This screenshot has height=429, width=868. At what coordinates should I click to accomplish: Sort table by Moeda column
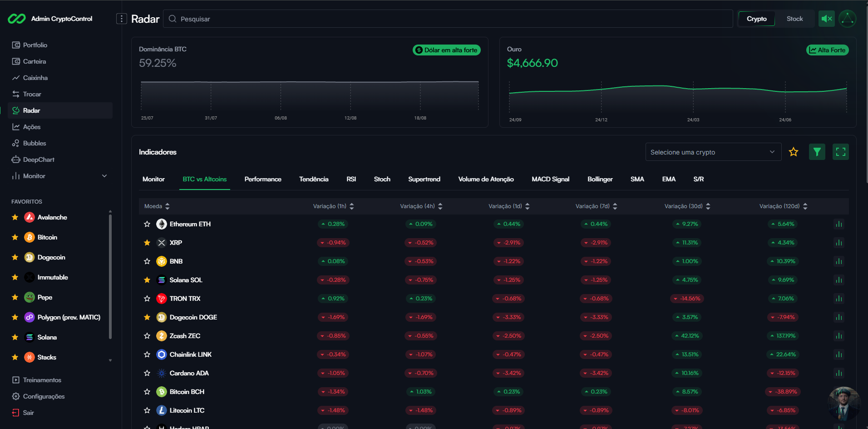click(x=157, y=206)
